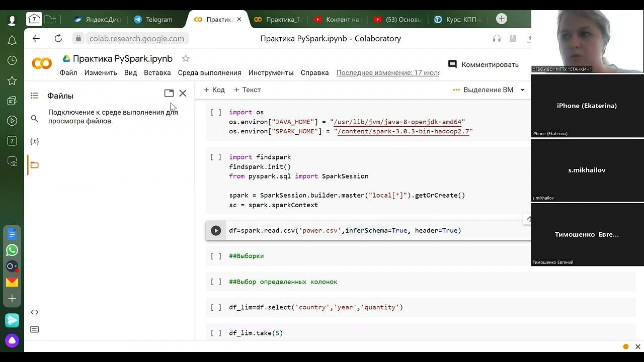Add an app with sidebar plus icon
644x362 pixels.
pos(12,298)
